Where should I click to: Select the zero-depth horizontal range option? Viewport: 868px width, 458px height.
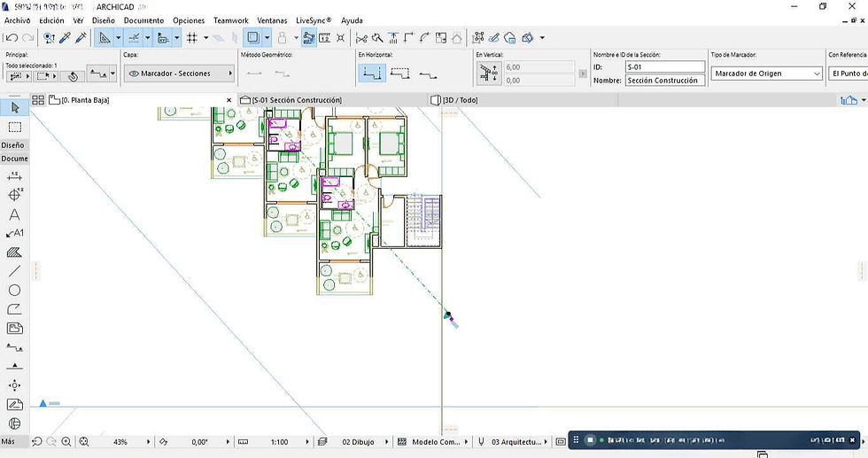point(428,74)
